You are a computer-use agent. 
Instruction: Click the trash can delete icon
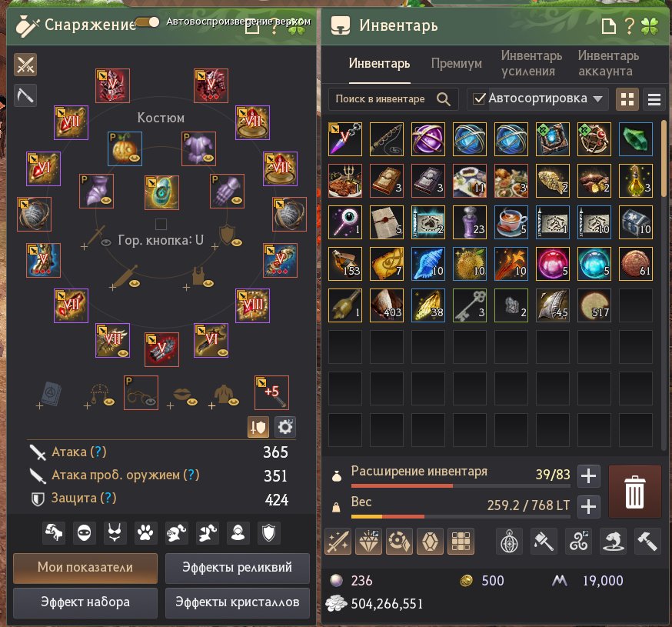(x=634, y=492)
